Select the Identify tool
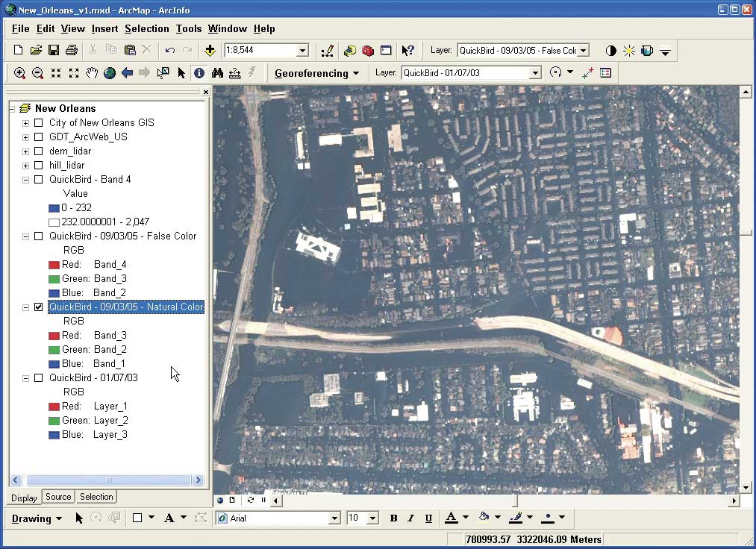Image resolution: width=756 pixels, height=549 pixels. coord(199,73)
